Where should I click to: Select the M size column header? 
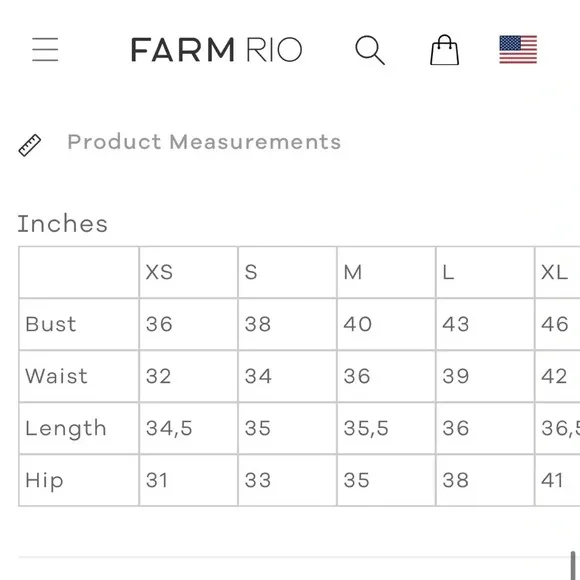(x=353, y=273)
